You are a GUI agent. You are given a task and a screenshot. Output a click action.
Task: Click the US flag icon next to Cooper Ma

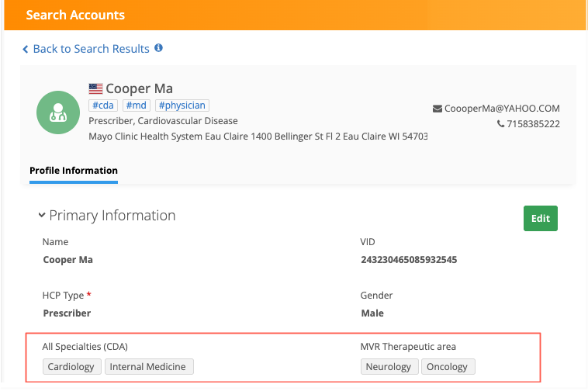[95, 88]
